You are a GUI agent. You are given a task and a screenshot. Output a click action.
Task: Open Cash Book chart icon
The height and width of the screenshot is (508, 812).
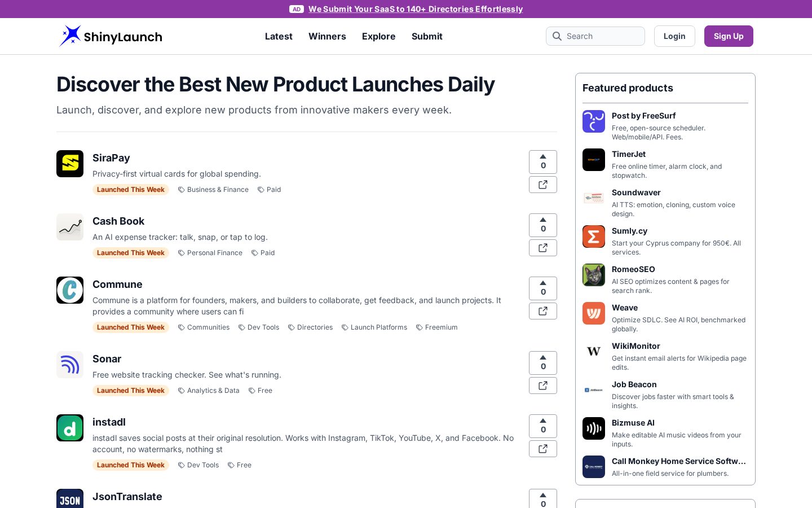coord(70,227)
